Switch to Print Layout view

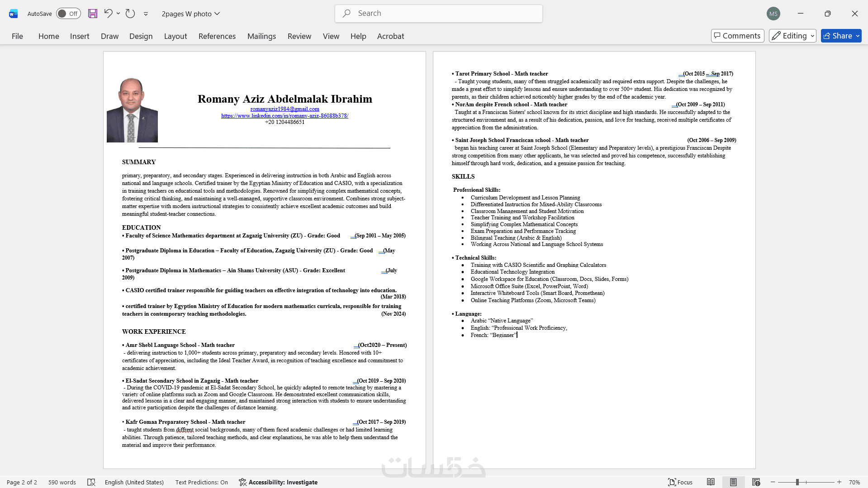[733, 482]
